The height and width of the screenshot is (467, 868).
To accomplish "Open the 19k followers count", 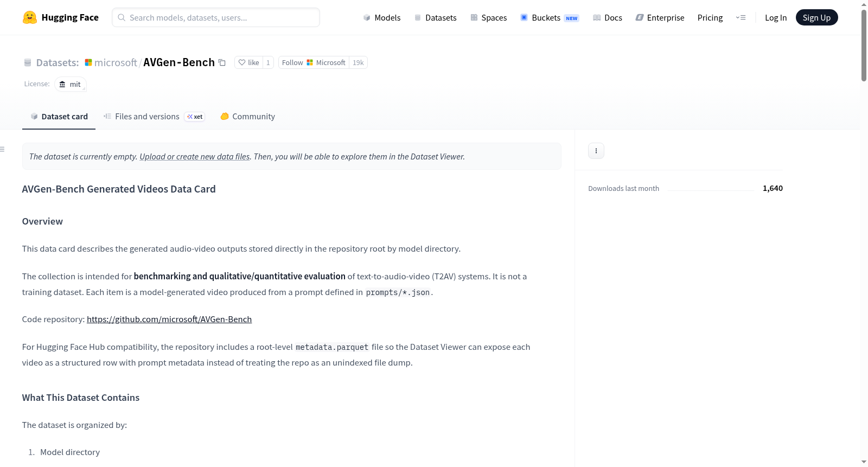I will click(358, 62).
